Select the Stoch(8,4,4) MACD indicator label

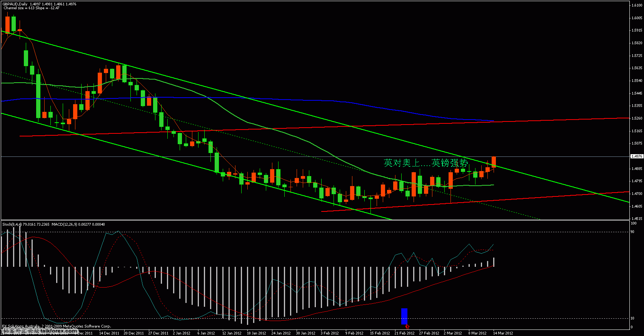coord(53,224)
